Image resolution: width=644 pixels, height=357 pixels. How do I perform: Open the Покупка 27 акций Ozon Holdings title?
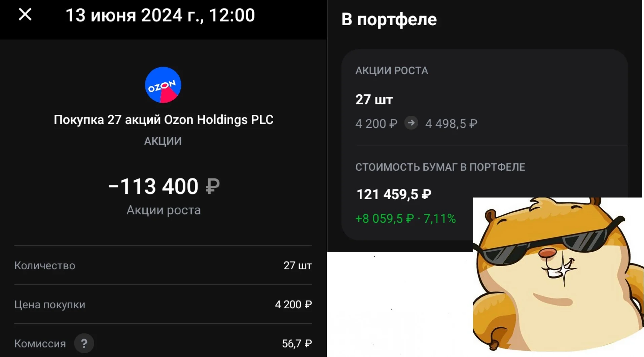click(x=164, y=120)
